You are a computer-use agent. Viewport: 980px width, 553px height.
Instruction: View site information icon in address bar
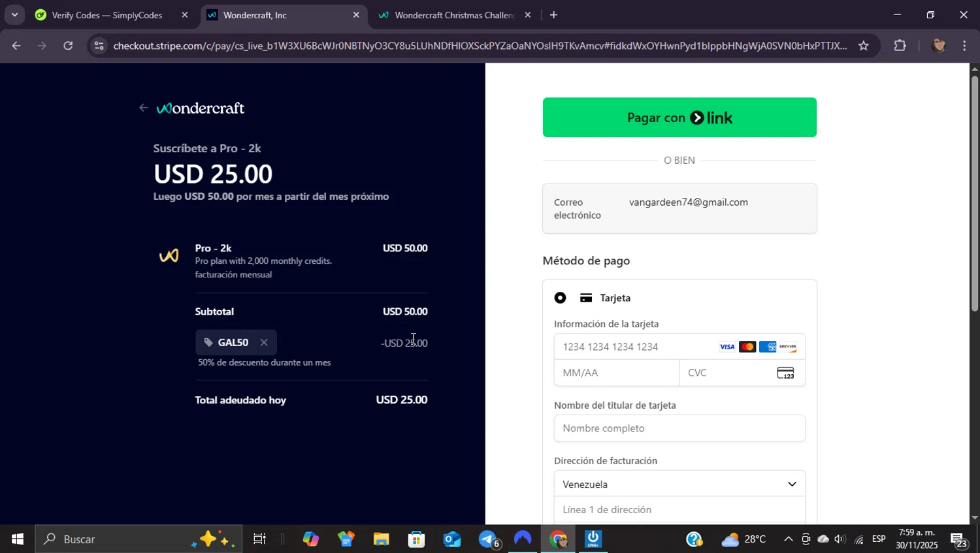pyautogui.click(x=99, y=46)
